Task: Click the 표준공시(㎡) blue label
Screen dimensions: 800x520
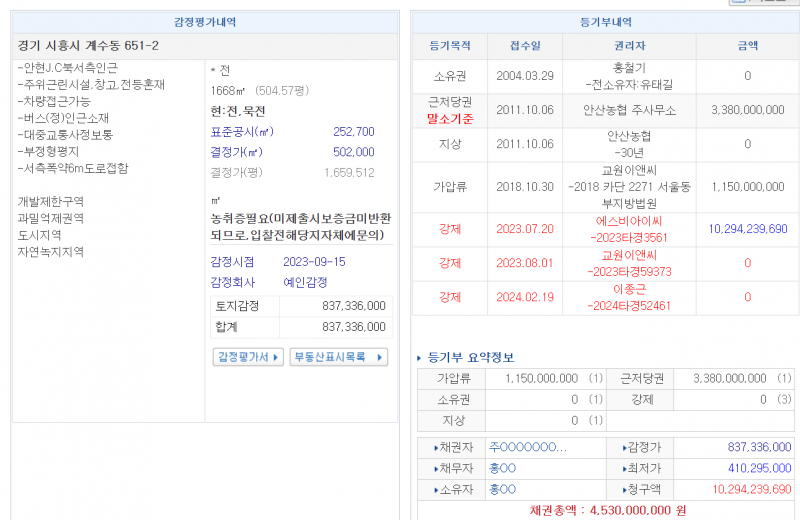Action: point(241,132)
